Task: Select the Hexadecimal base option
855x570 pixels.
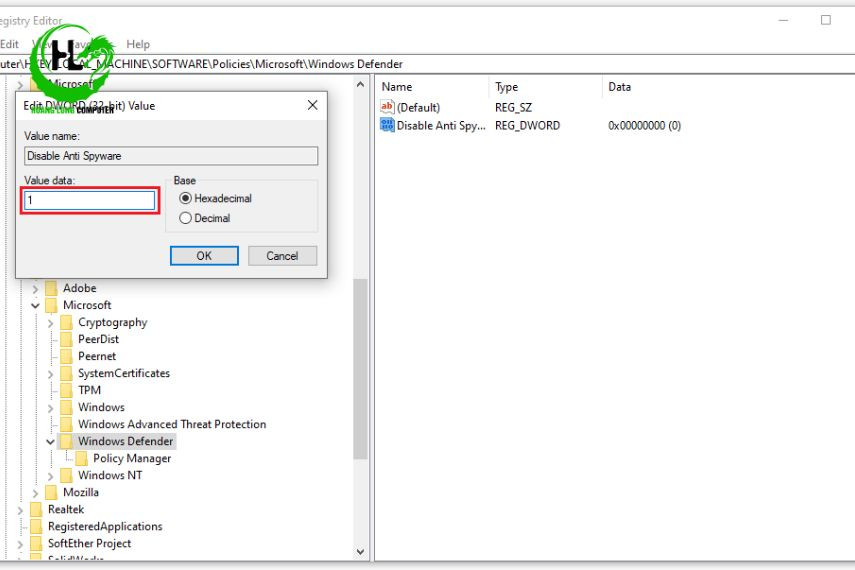Action: (x=185, y=198)
